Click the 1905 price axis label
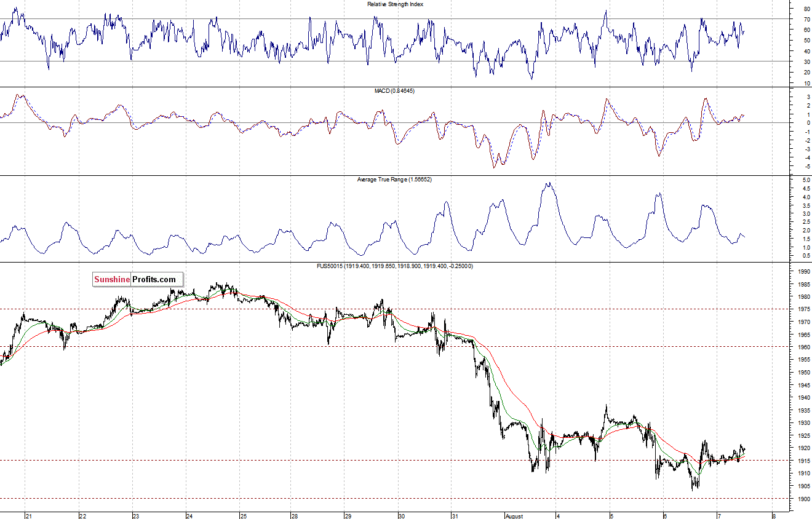 click(x=803, y=486)
